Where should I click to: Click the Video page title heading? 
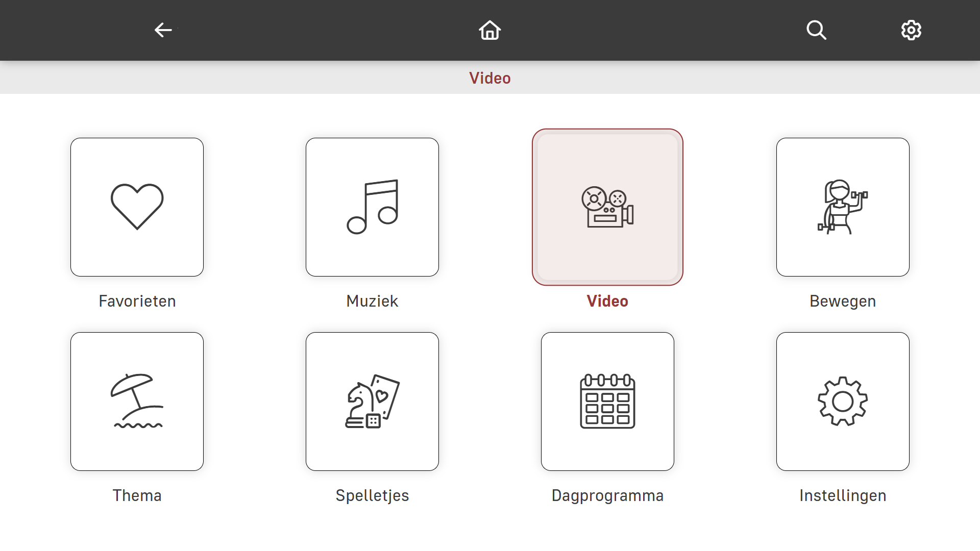tap(490, 78)
